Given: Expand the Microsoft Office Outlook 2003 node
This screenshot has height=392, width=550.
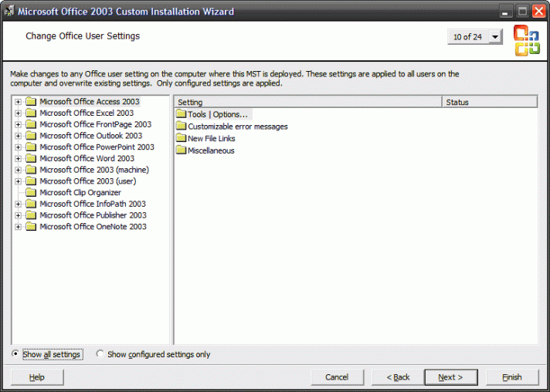Looking at the screenshot, I should [x=18, y=136].
